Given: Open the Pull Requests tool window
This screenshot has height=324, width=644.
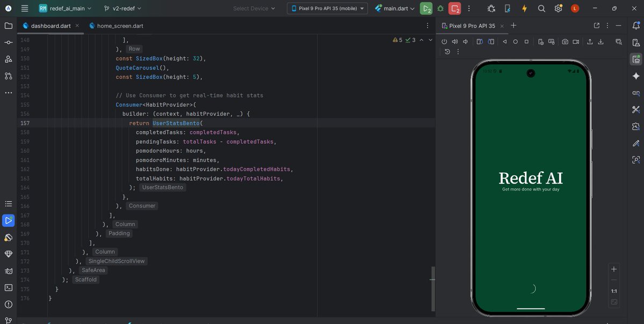Looking at the screenshot, I should tap(8, 76).
